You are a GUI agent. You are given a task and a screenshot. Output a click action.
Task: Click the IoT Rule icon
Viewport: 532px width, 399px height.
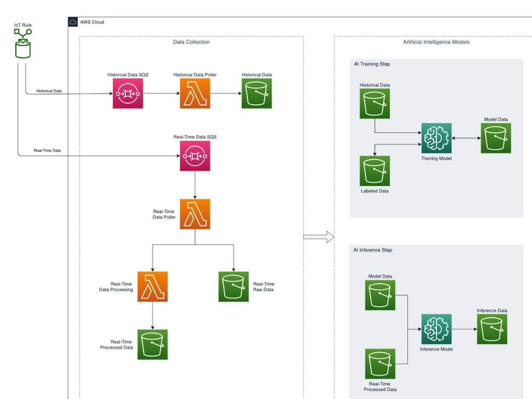[23, 44]
